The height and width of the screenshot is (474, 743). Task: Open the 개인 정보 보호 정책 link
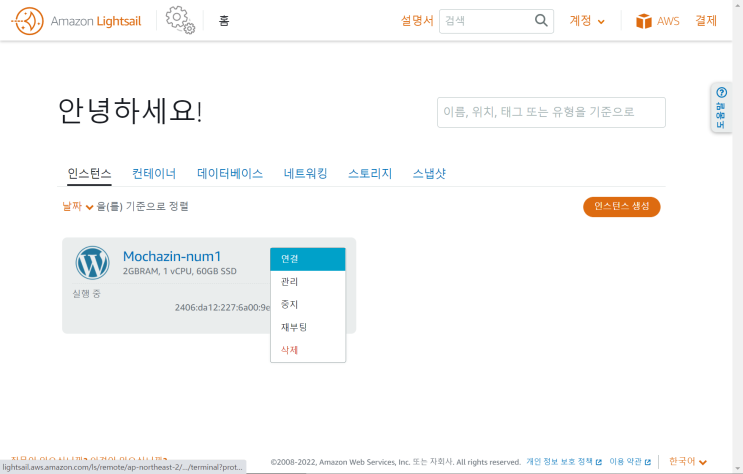click(560, 462)
